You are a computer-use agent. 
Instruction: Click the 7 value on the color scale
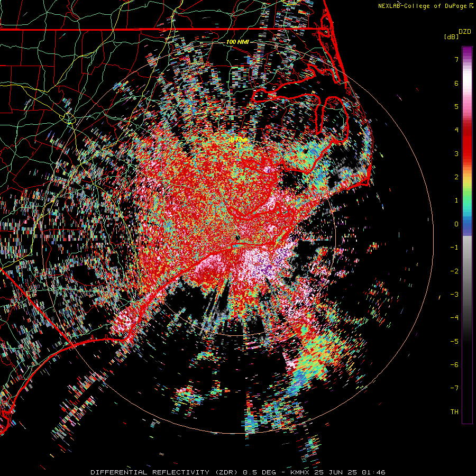[456, 59]
